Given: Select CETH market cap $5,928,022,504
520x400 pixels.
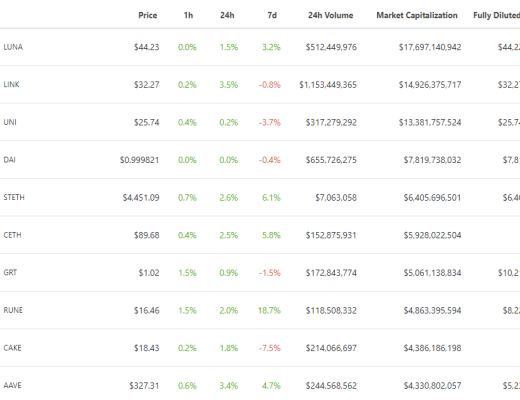Looking at the screenshot, I should (433, 235).
